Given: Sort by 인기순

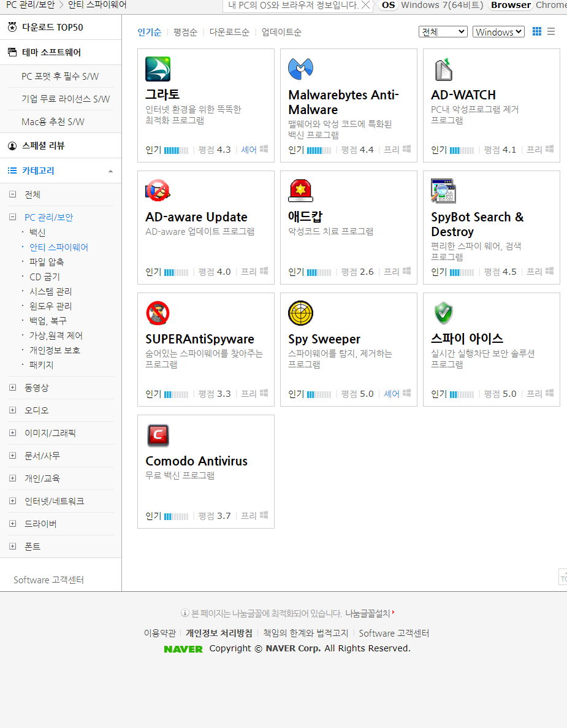Looking at the screenshot, I should coord(150,32).
